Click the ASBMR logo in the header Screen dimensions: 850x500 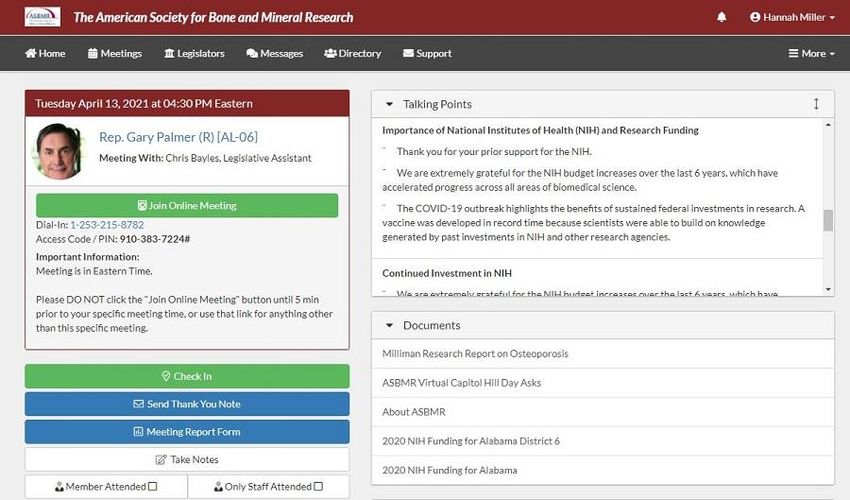tap(42, 17)
